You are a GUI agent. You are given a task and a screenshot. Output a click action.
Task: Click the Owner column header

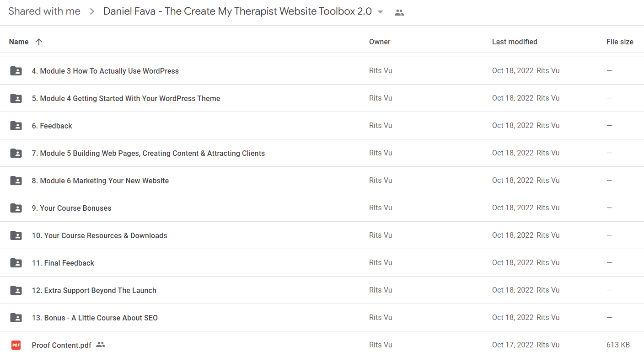(380, 42)
